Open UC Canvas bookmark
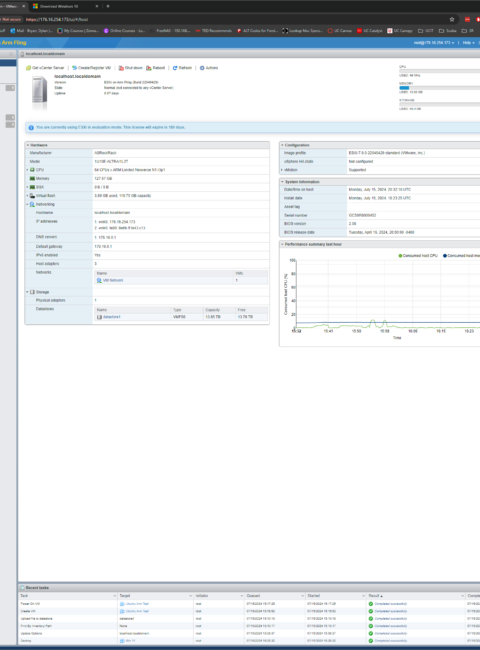Image resolution: width=480 pixels, height=650 pixels. 339,31
